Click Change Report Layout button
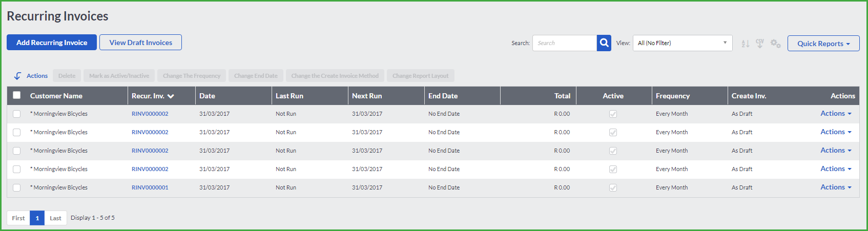This screenshot has width=868, height=231. (x=420, y=76)
